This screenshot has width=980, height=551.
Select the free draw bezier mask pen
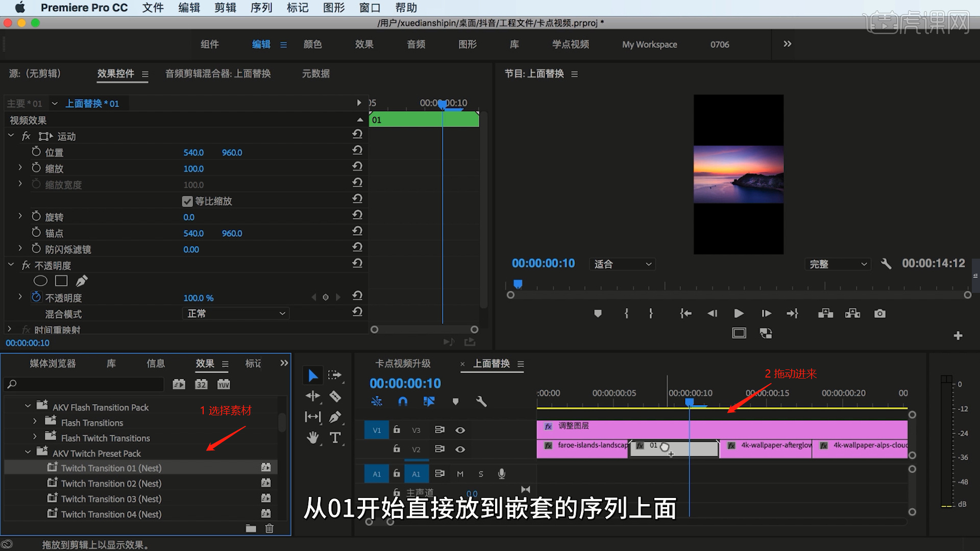click(x=82, y=281)
